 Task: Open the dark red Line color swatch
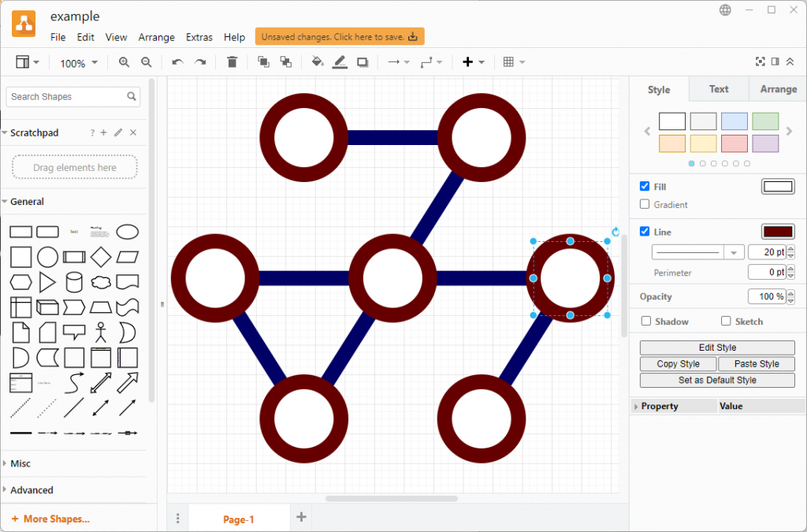pyautogui.click(x=778, y=232)
